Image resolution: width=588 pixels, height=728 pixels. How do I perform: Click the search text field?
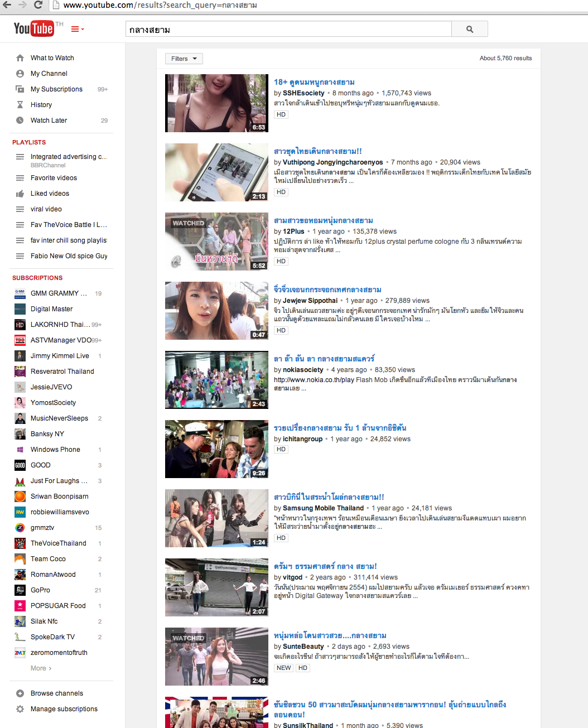288,30
